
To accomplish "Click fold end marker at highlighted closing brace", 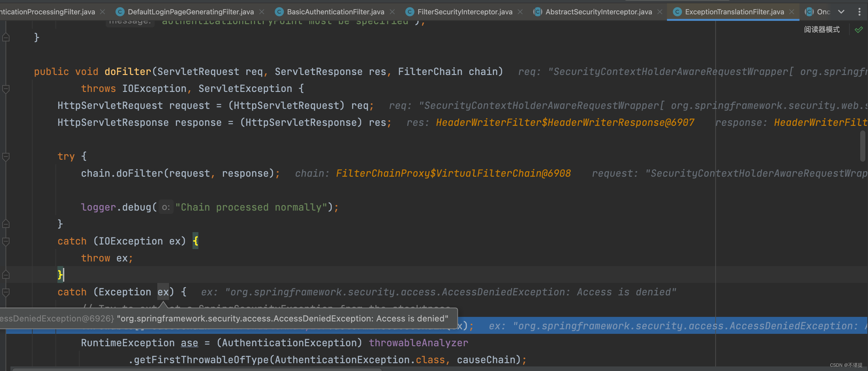I will coord(6,275).
